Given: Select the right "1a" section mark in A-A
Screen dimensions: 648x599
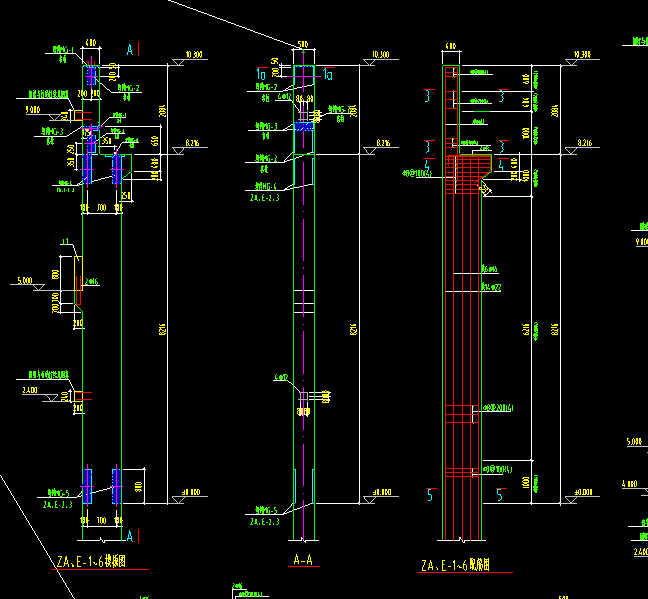Looking at the screenshot, I should tap(328, 74).
